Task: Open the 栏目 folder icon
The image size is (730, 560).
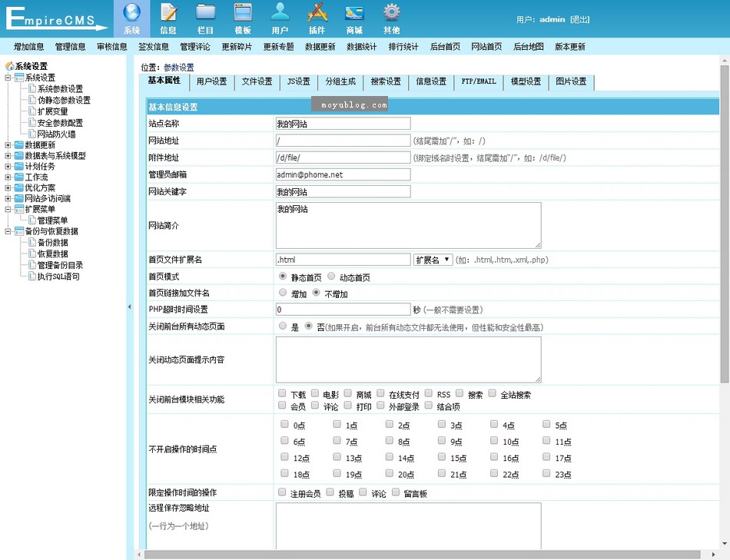Action: 205,12
